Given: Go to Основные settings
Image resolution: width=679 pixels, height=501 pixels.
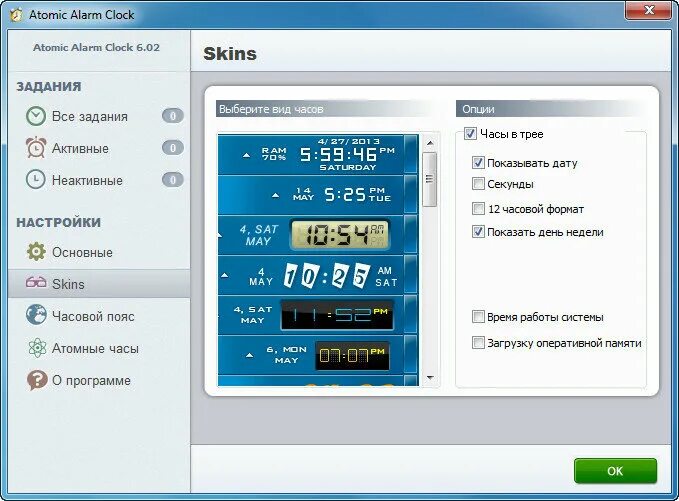Looking at the screenshot, I should 82,252.
